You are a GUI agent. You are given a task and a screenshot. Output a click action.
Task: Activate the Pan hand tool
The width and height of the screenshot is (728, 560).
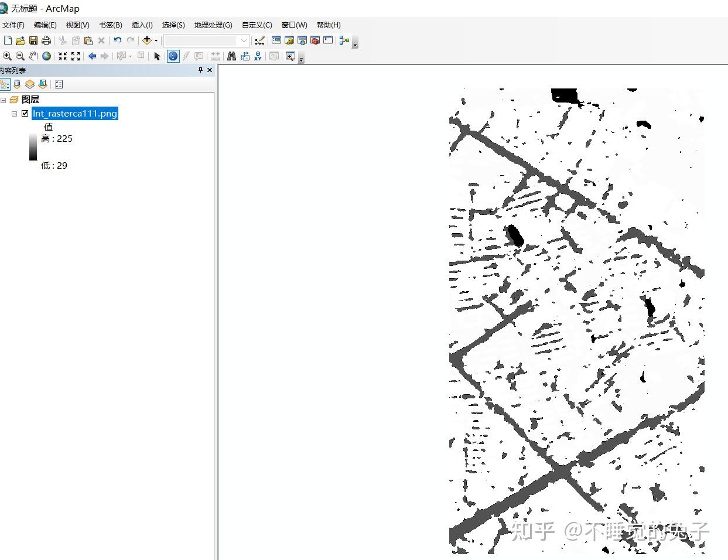click(x=33, y=56)
